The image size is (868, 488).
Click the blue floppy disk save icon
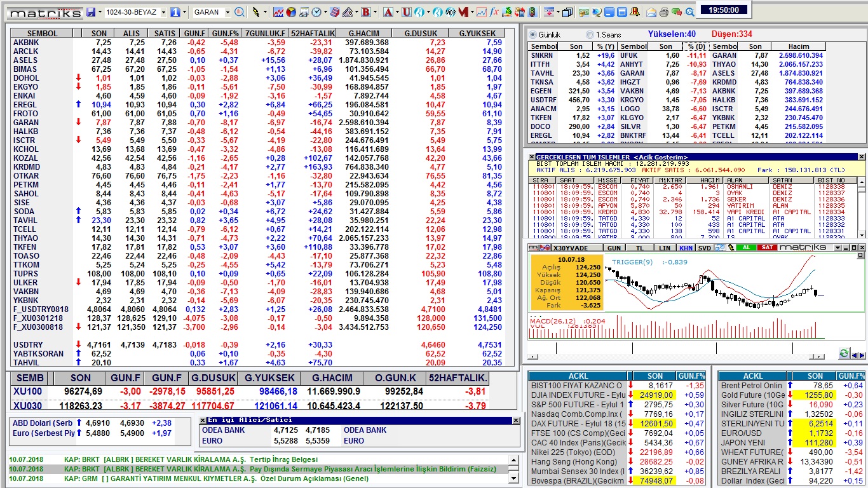[x=91, y=12]
